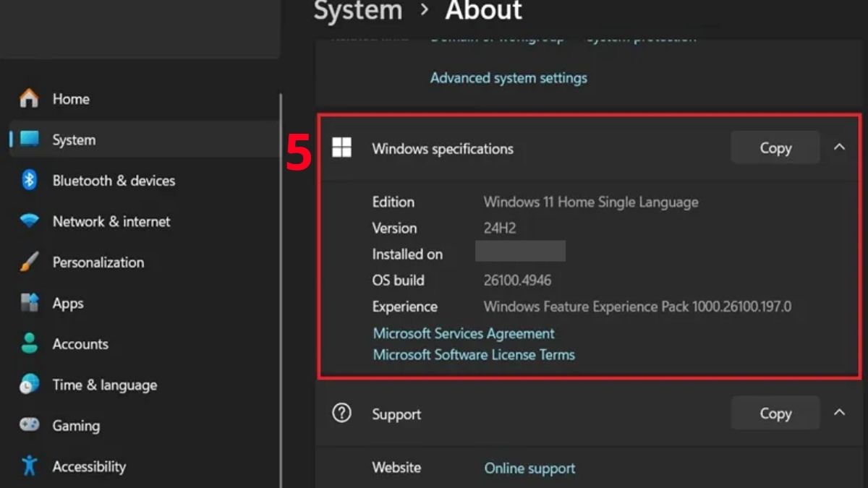Viewport: 868px width, 488px height.
Task: Click the About page title
Action: pos(484,10)
